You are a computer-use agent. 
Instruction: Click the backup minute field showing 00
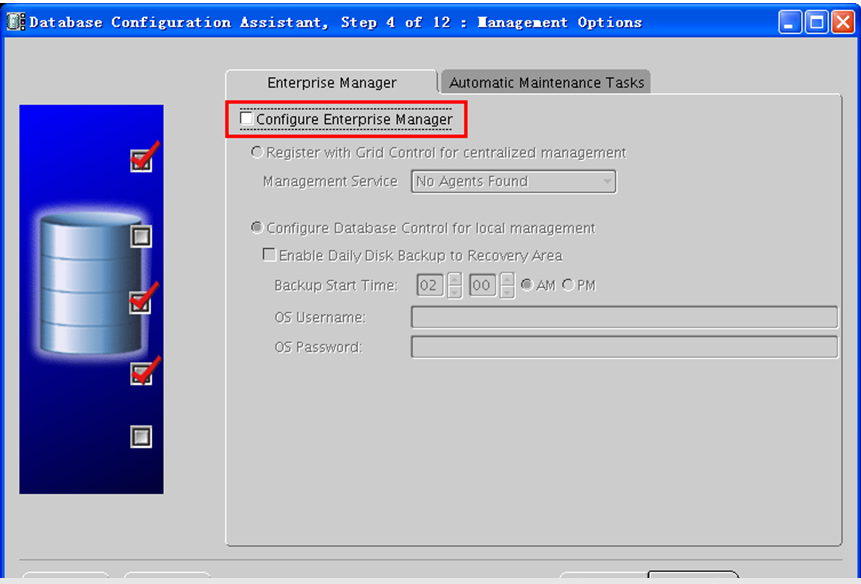coord(483,285)
